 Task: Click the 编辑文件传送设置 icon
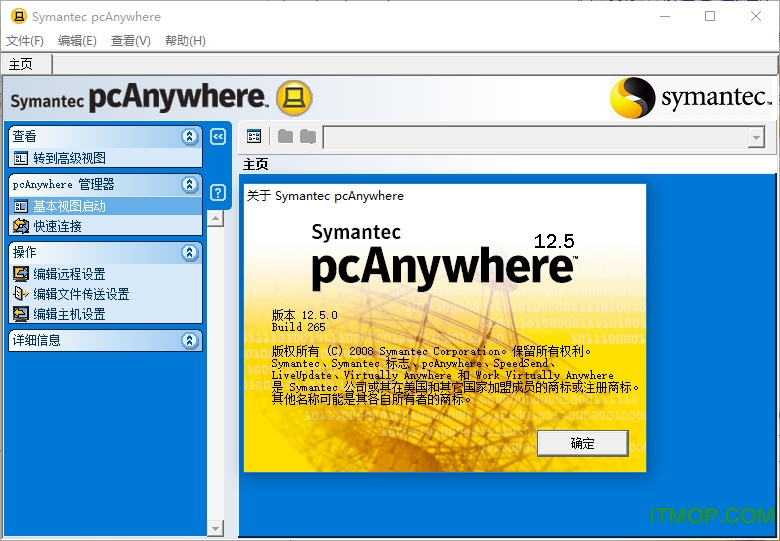21,294
